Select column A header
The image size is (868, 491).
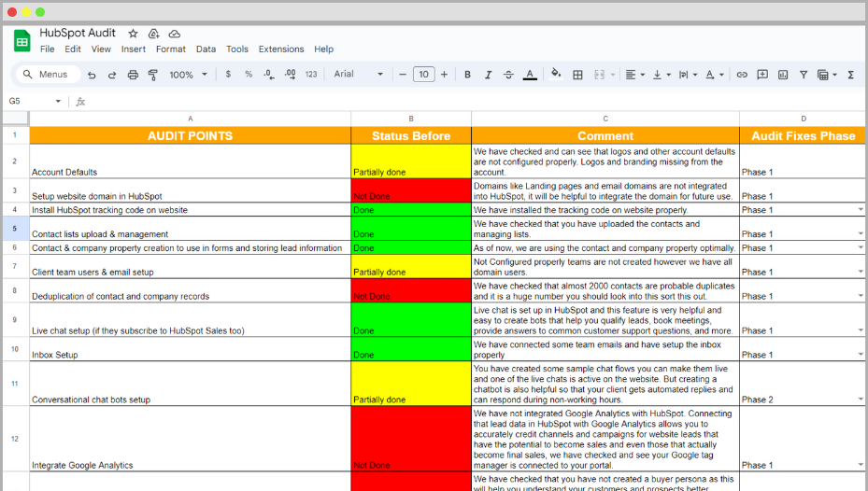(x=190, y=119)
